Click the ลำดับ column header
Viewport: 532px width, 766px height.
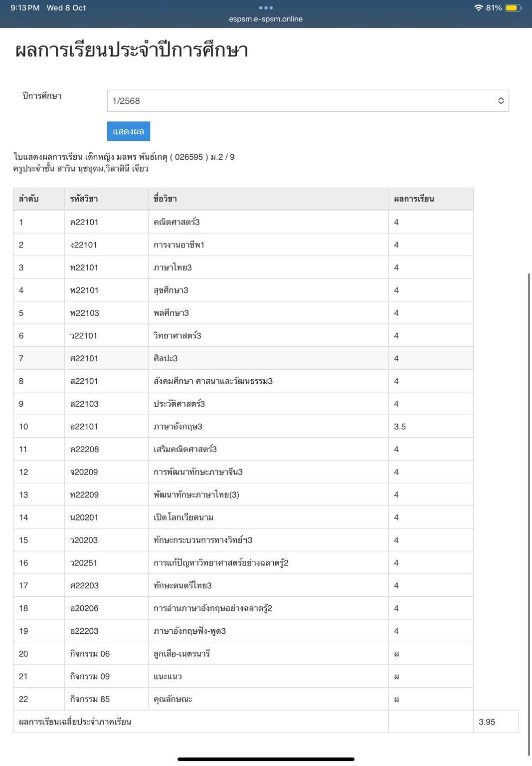point(29,199)
